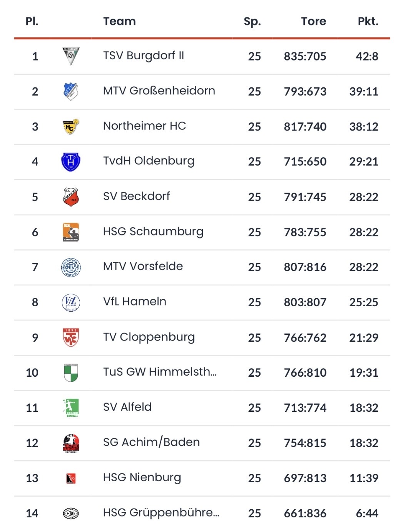
Task: Click the VfL Hameln logo
Action: pos(71,302)
